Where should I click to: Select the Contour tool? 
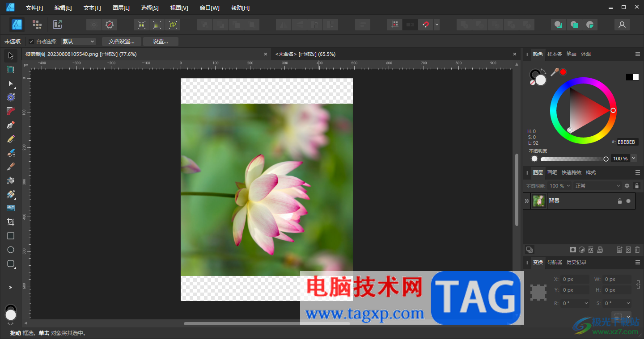point(11,97)
